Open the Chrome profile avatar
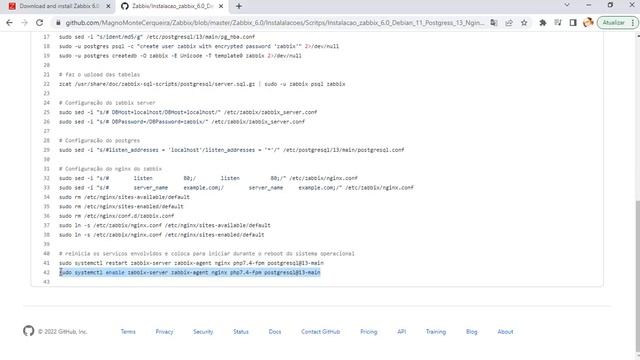Screen dimensions: 640x360 tap(588, 23)
